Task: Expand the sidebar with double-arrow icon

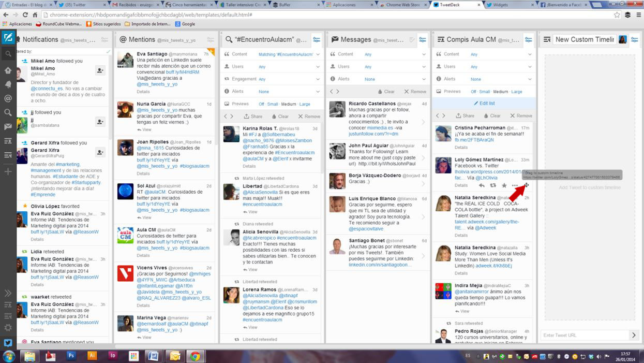Action: tap(8, 293)
